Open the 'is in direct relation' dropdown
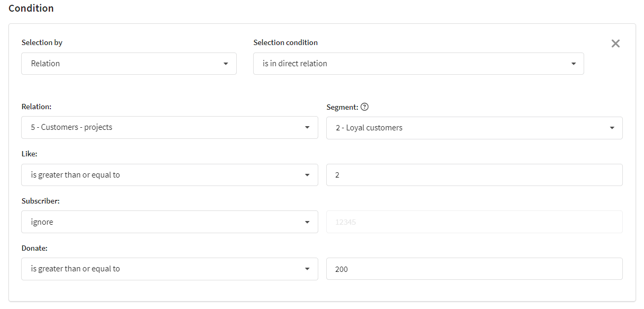The width and height of the screenshot is (644, 309). pos(418,64)
